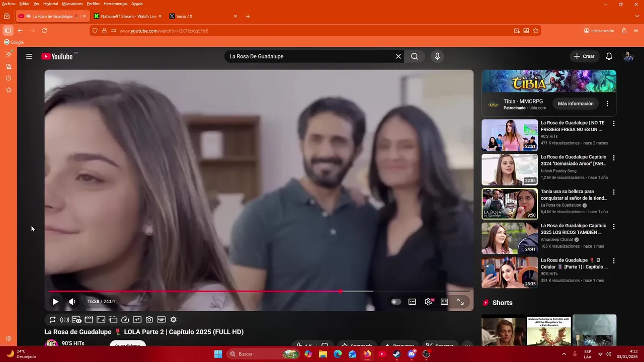Open options for NO TE FRESEES video
Screen dimensions: 644x362
tap(613, 123)
